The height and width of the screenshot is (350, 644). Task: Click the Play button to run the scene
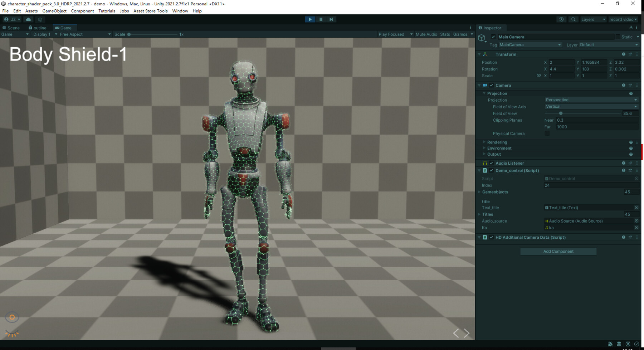click(x=310, y=19)
